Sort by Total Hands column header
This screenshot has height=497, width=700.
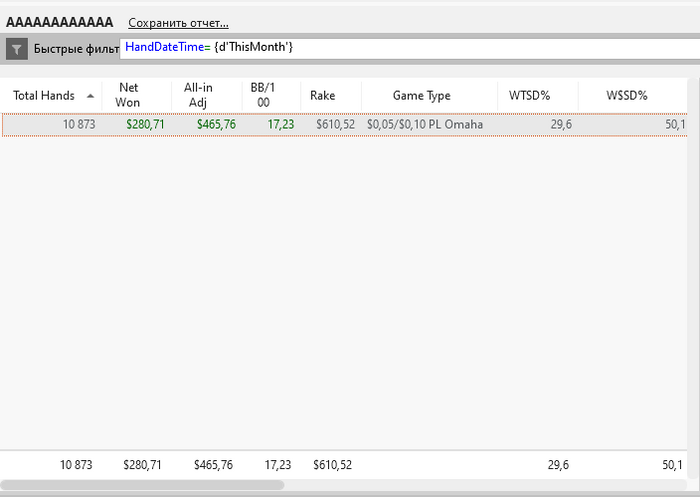pos(44,95)
